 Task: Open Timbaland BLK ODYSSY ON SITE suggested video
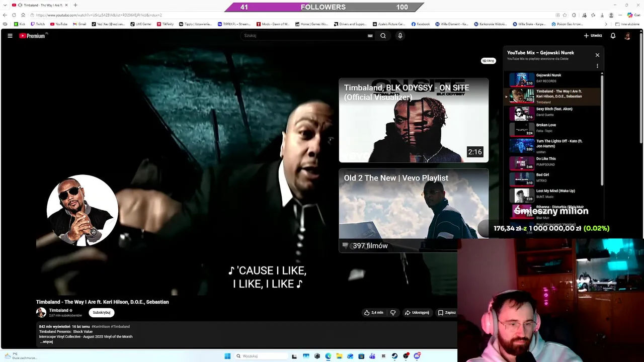(x=414, y=120)
